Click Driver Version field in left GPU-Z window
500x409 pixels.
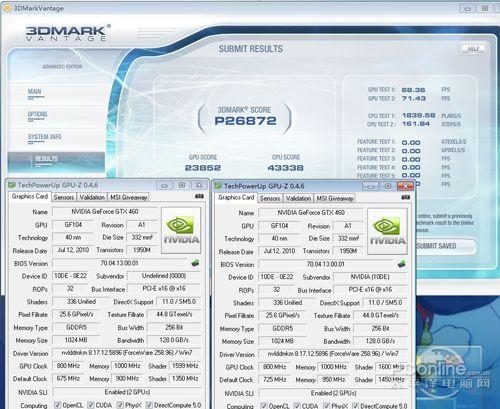tap(127, 353)
